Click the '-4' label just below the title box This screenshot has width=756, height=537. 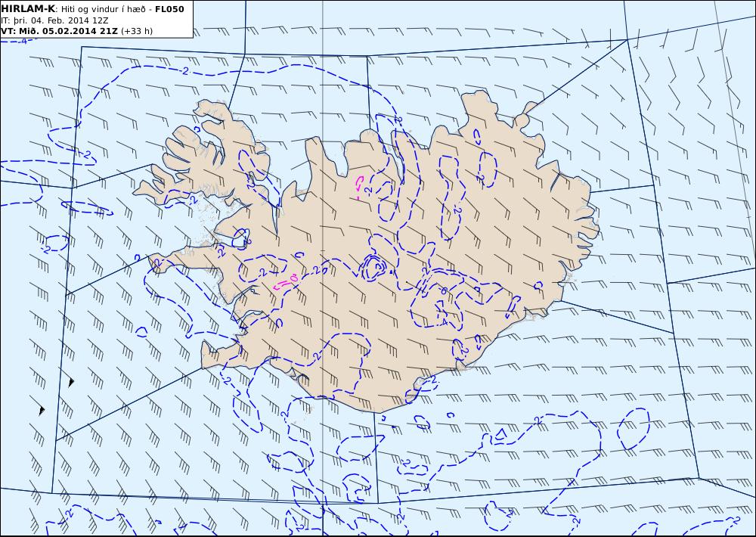tap(22, 42)
